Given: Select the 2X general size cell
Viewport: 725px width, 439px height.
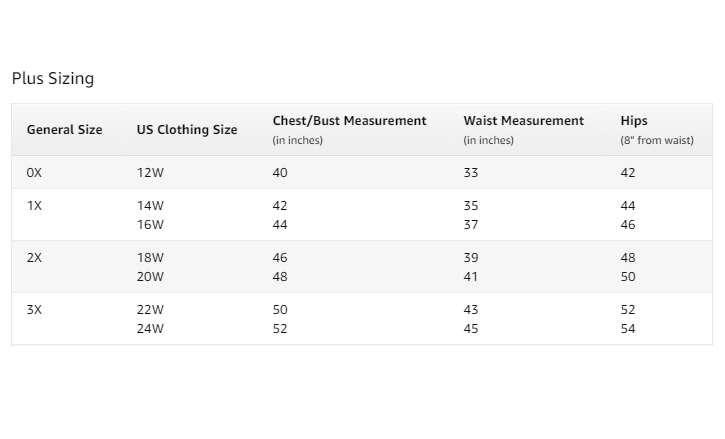Looking at the screenshot, I should [x=35, y=258].
